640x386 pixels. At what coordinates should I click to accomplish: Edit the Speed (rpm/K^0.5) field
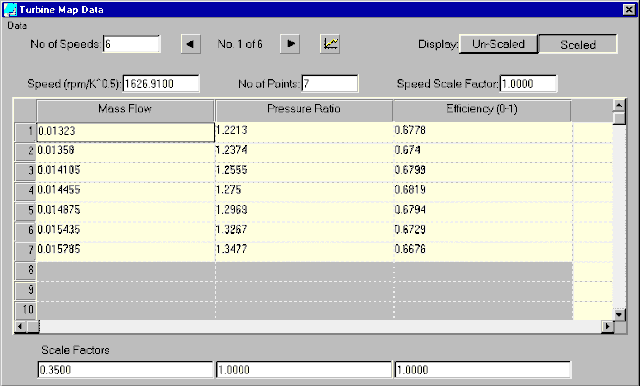[x=161, y=84]
